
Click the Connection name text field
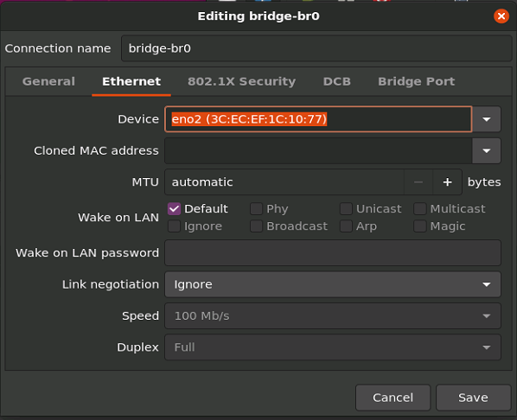[316, 48]
